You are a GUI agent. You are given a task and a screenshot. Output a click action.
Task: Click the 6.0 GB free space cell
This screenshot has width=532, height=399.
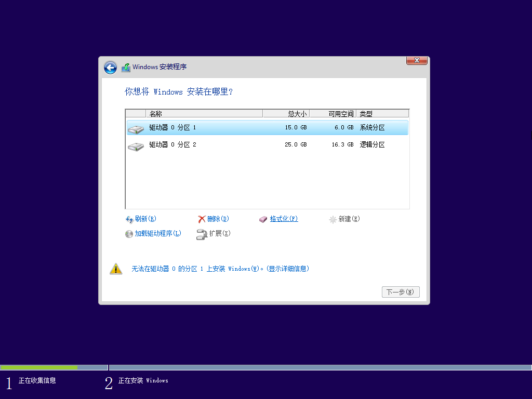344,128
